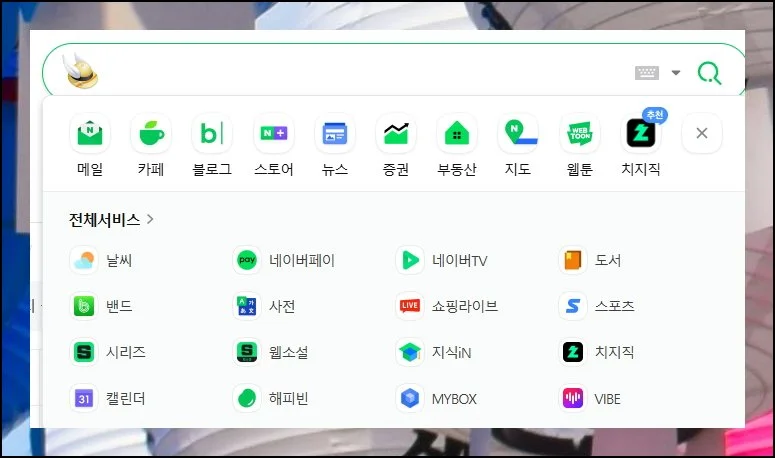This screenshot has width=775, height=458.
Task: Close the shortcut panel with X button
Action: [702, 133]
